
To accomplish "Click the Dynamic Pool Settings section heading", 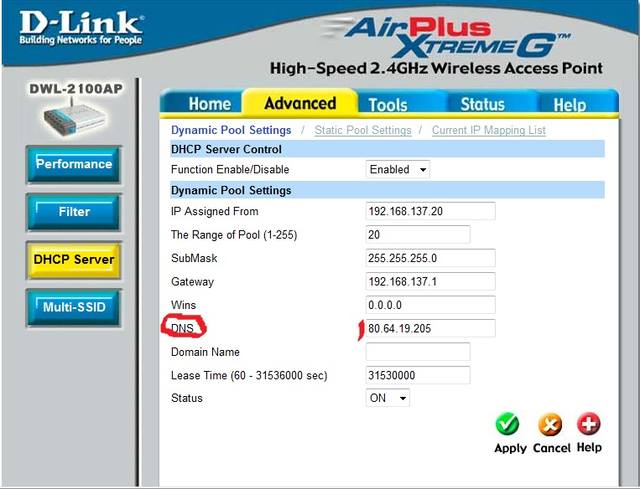I will click(231, 191).
